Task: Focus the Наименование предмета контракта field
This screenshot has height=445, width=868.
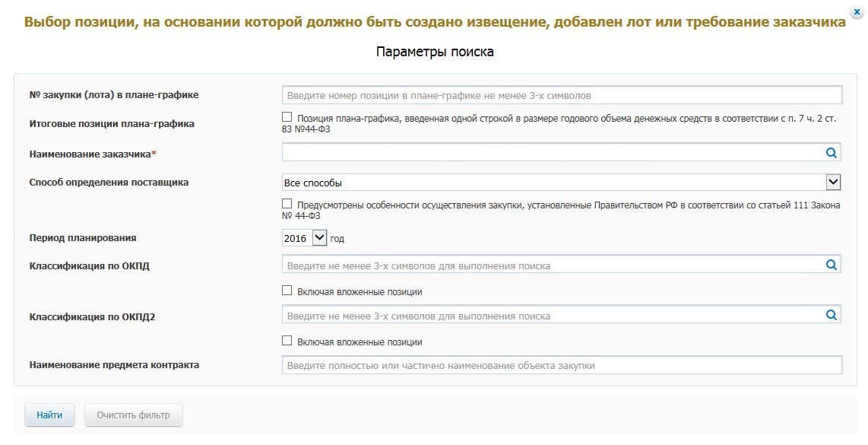Action: click(561, 365)
